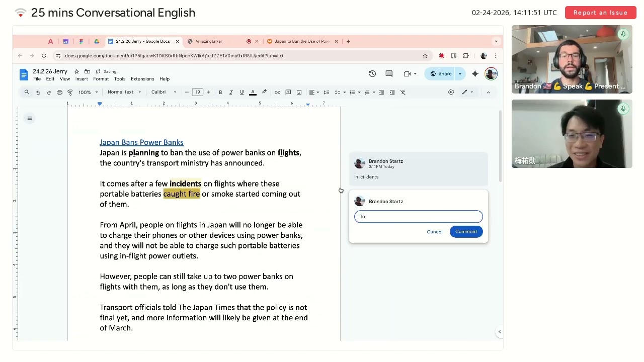Increase font size with plus button
Viewport: 644px width, 362px height.
208,92
